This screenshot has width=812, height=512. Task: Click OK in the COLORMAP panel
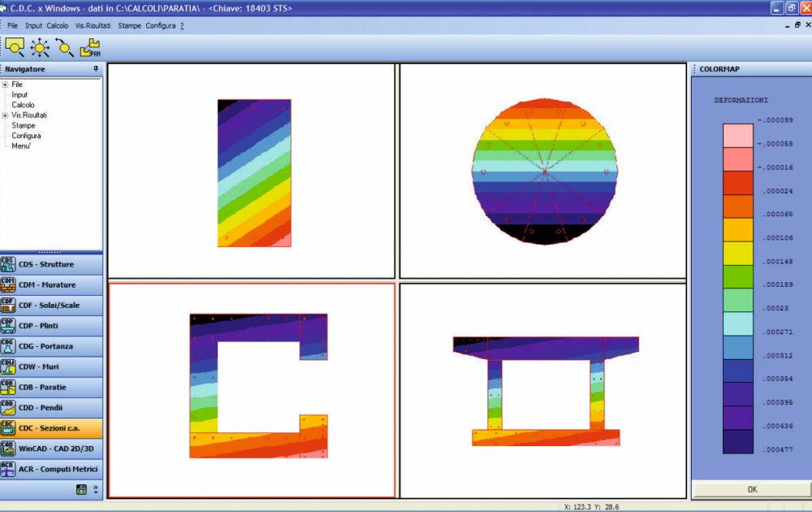point(752,489)
